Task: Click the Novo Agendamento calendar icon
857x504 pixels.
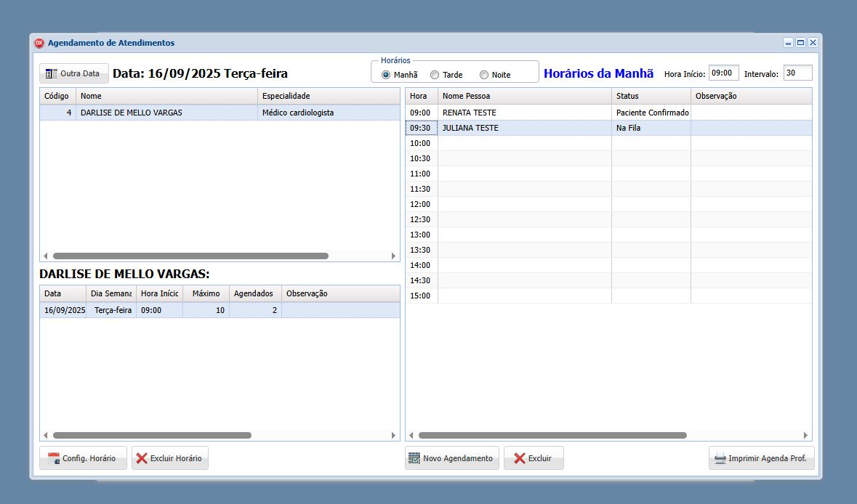Action: (414, 458)
